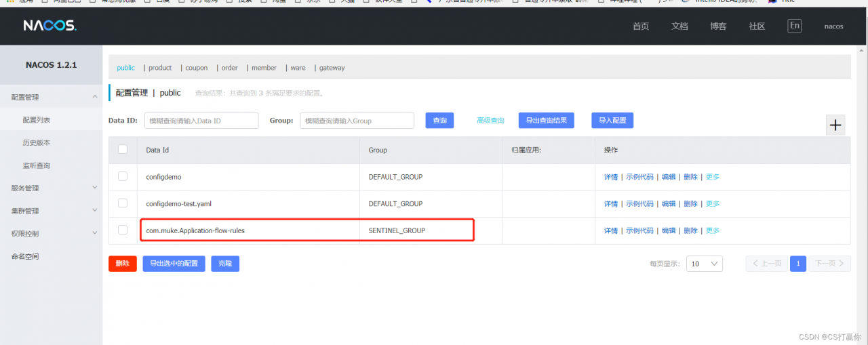Click the NACOS 1.2.1 sidebar title
The height and width of the screenshot is (345, 868).
(x=51, y=65)
